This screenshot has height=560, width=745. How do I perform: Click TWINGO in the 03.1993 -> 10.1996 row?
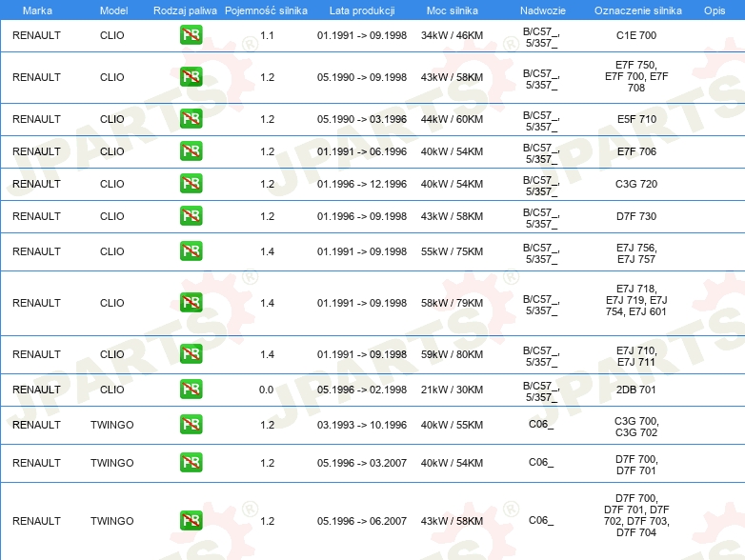112,425
